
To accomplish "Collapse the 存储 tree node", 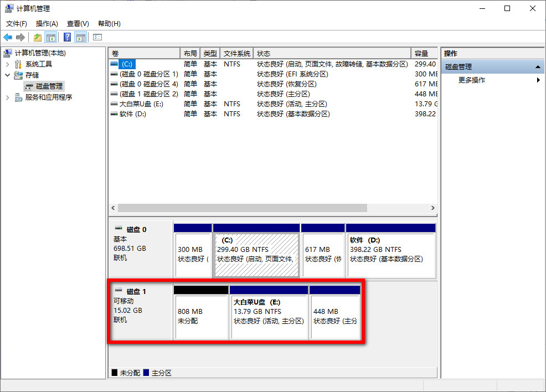I will pyautogui.click(x=8, y=75).
